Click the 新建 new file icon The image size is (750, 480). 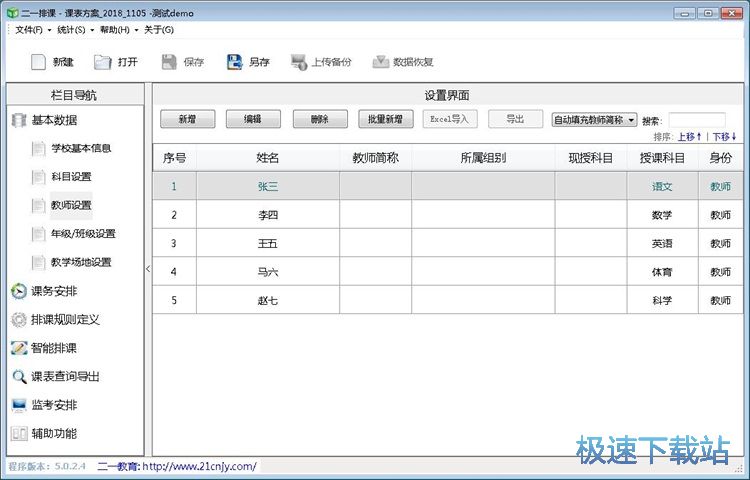coord(38,62)
